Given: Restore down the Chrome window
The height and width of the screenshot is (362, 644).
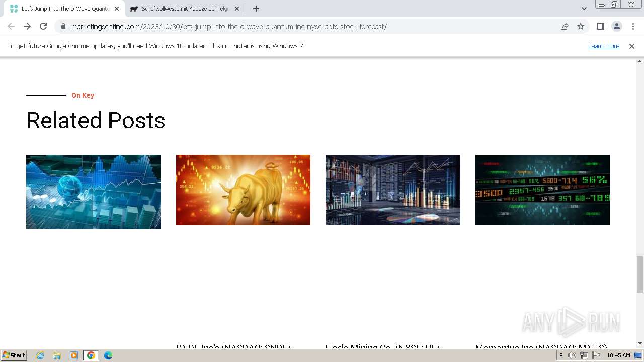Looking at the screenshot, I should pyautogui.click(x=614, y=5).
